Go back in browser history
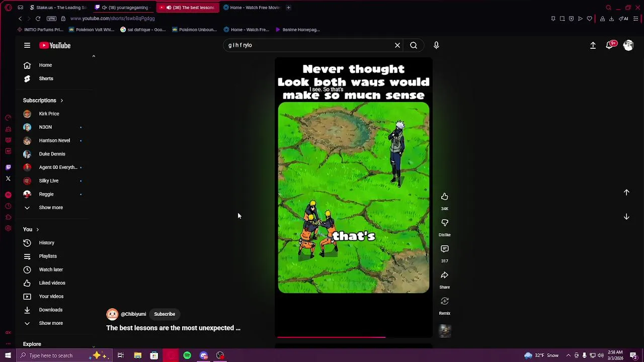644x362 pixels. (20, 19)
